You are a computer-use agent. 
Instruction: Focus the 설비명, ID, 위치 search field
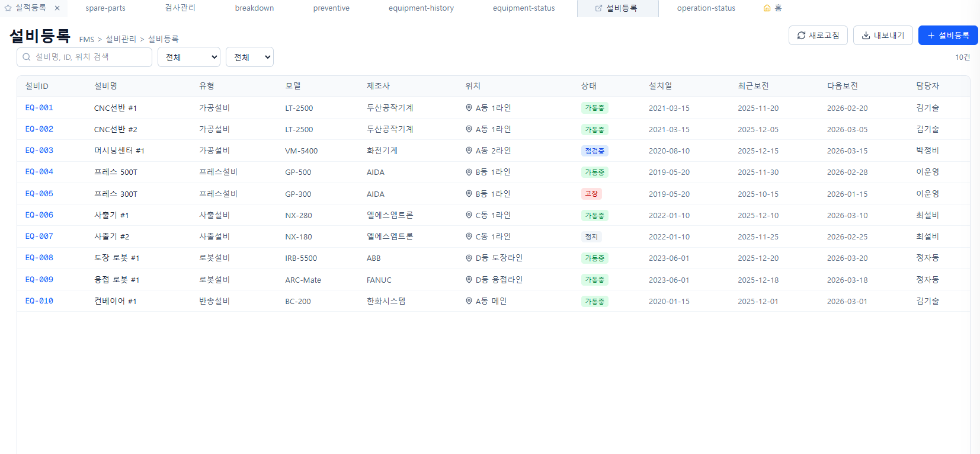tap(89, 57)
